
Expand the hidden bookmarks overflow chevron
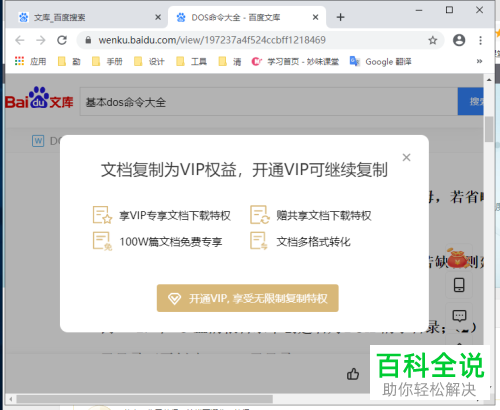(x=479, y=61)
